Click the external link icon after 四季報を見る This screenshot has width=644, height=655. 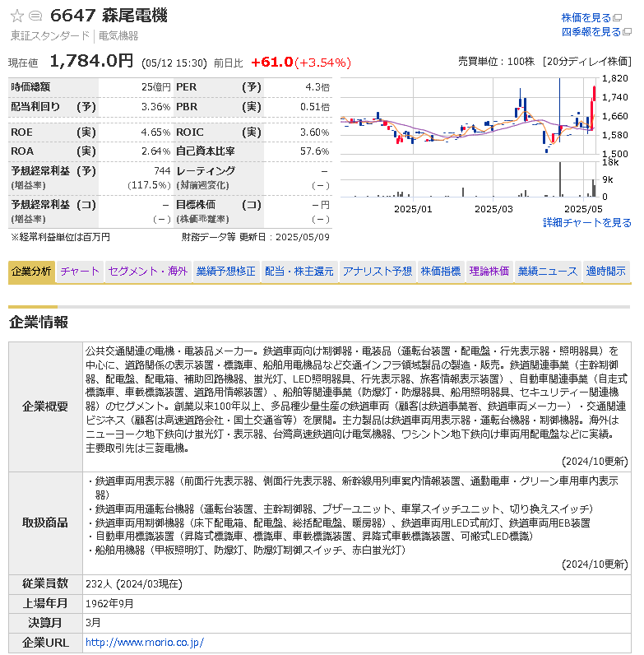628,32
